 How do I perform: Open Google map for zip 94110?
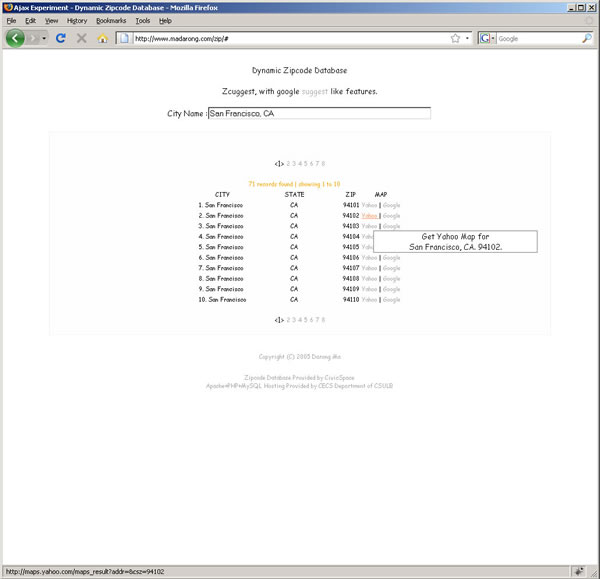tap(391, 300)
